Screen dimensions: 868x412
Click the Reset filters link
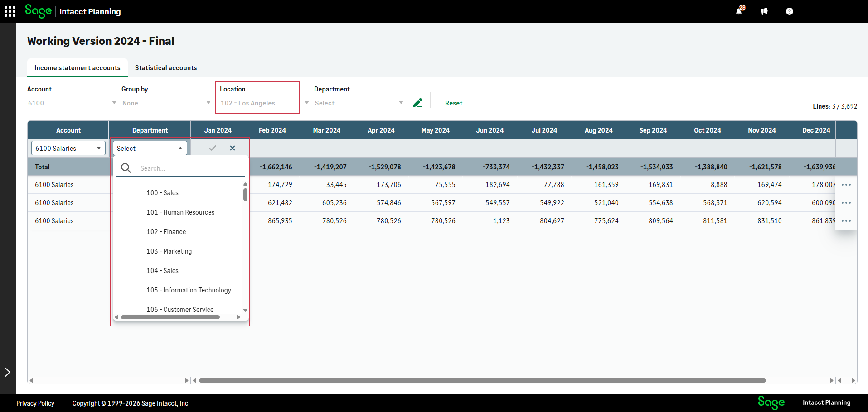tap(454, 103)
